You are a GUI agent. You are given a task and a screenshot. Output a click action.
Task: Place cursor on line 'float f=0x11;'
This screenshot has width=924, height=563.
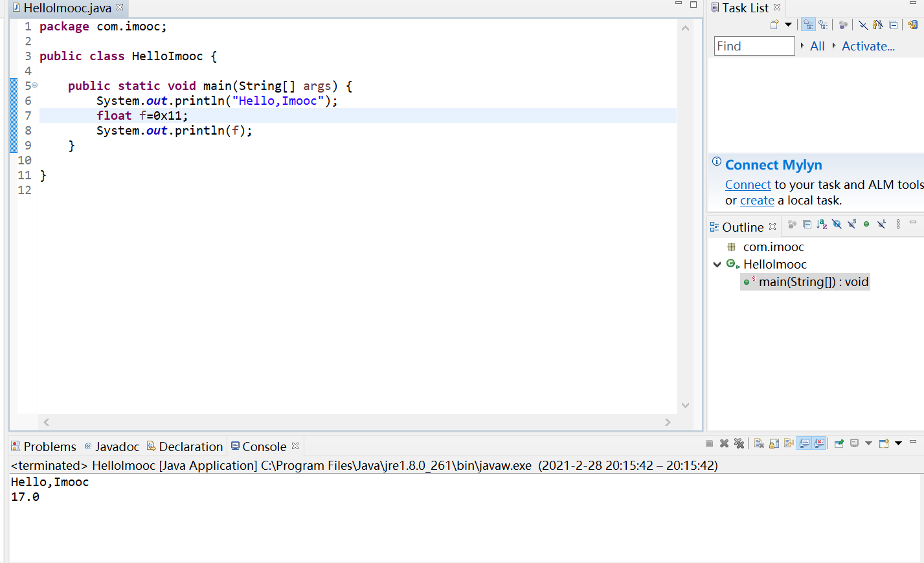pos(142,116)
